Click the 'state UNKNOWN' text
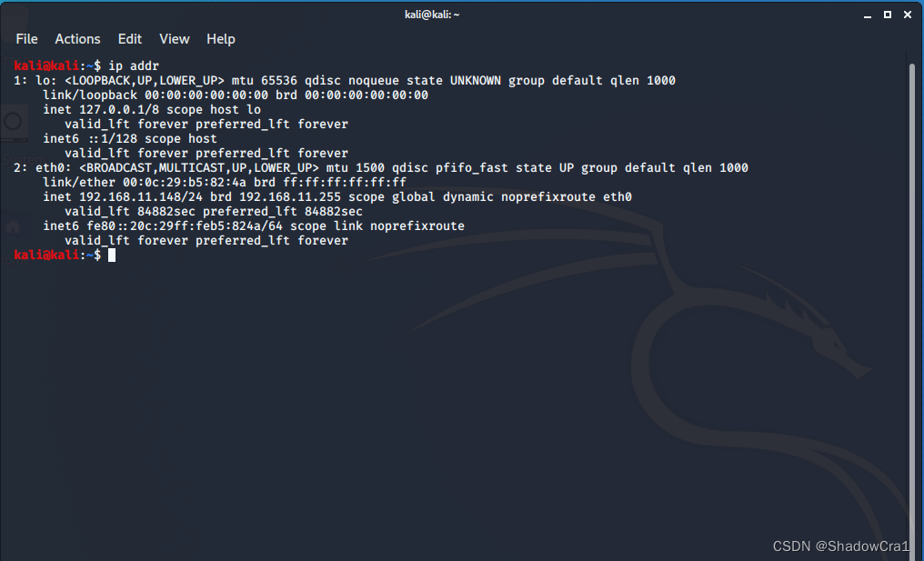924x561 pixels. [x=454, y=80]
